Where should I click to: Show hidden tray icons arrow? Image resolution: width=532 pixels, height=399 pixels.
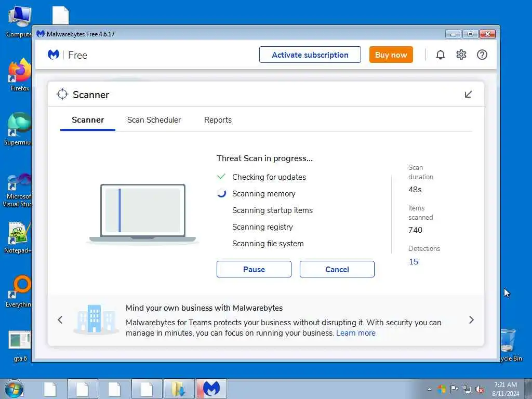(x=429, y=389)
